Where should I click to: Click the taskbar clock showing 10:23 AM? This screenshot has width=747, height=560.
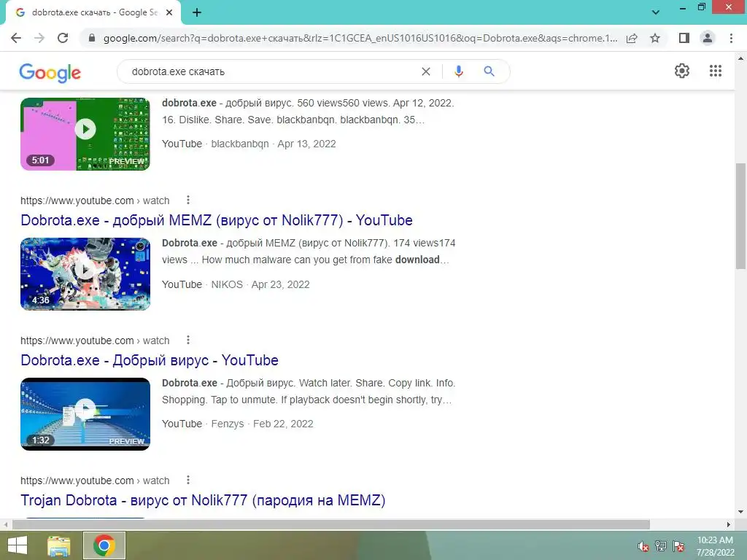pos(715,546)
